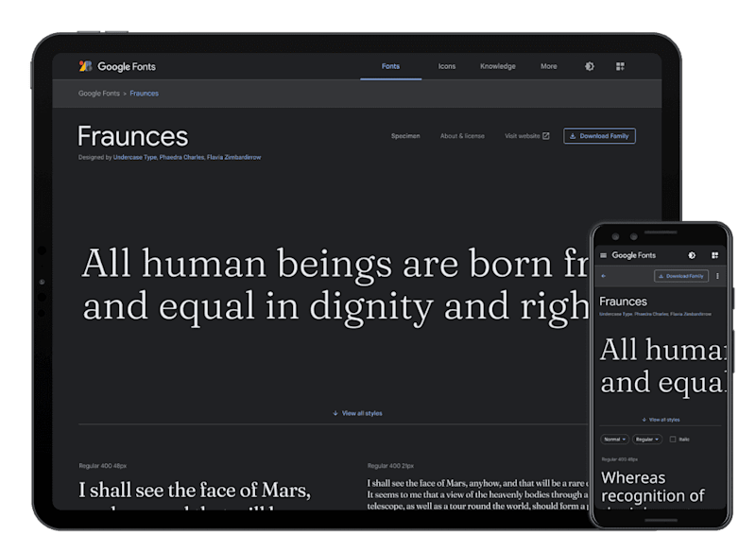
Task: Tap the back arrow on the phone
Action: [603, 276]
